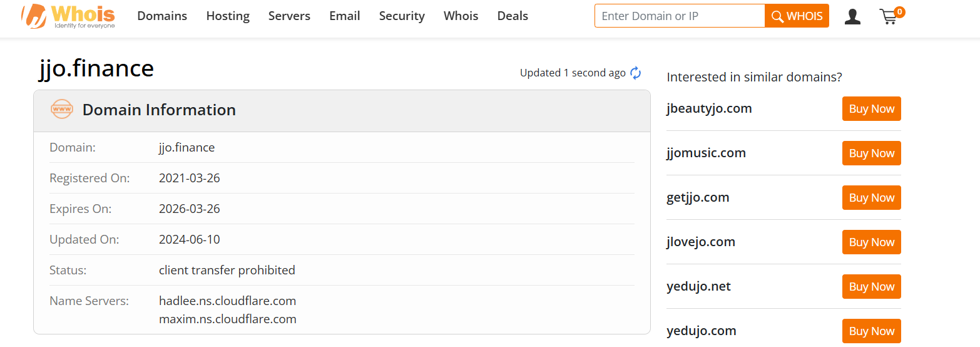The width and height of the screenshot is (980, 347).
Task: Buy Now for jlovejo.com
Action: tap(872, 242)
